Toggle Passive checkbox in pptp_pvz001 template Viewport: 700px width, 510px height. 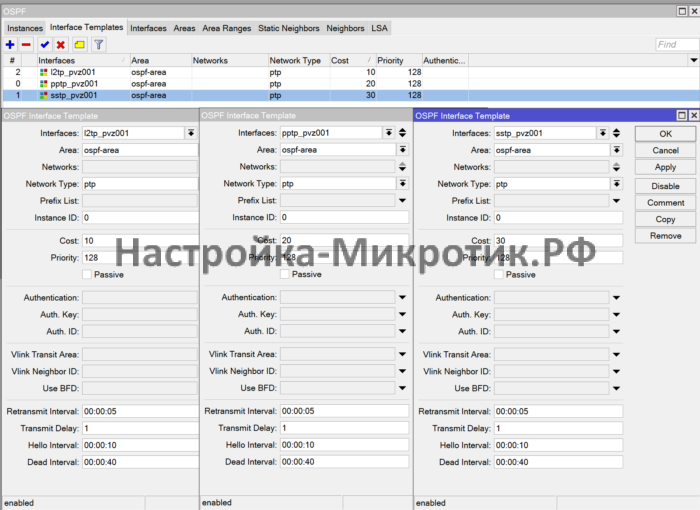[285, 274]
